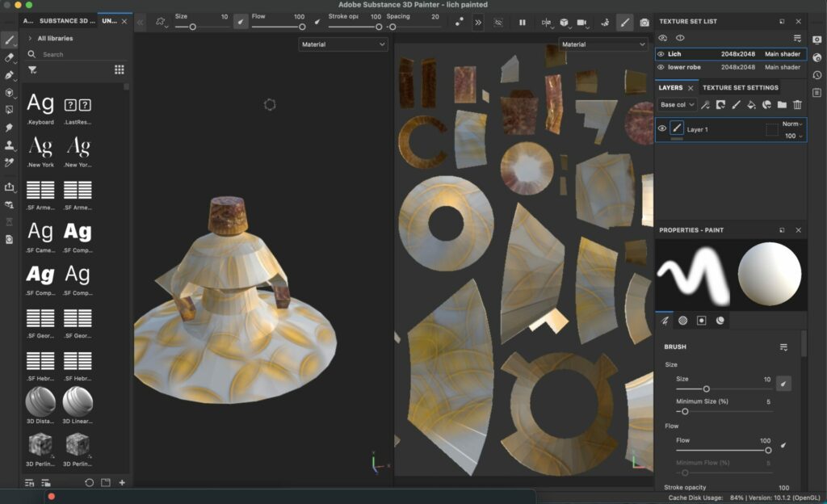This screenshot has height=504, width=827.
Task: Choose the Clone stamp tool
Action: [10, 145]
